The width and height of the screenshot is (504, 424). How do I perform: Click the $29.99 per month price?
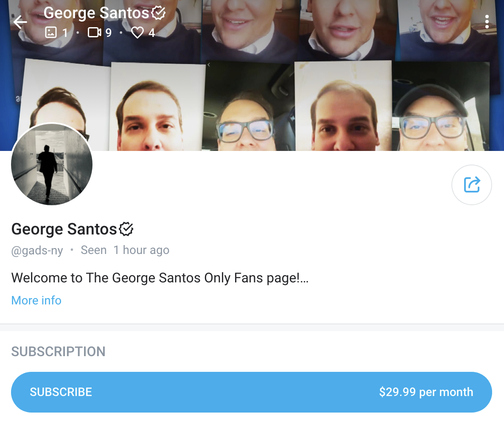pos(426,392)
